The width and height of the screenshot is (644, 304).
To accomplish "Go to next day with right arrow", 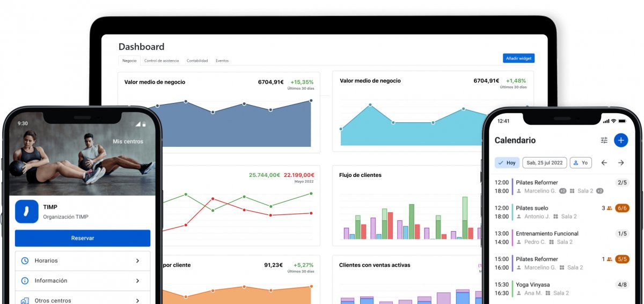I will coord(621,162).
